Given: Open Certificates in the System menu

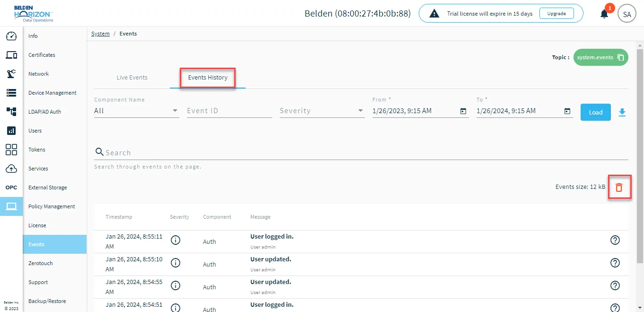Looking at the screenshot, I should [x=42, y=55].
